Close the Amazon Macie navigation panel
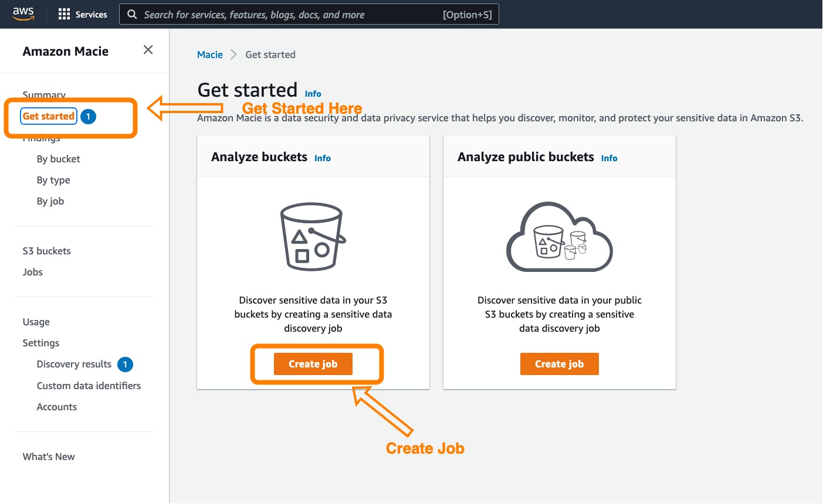The image size is (823, 504). click(148, 50)
